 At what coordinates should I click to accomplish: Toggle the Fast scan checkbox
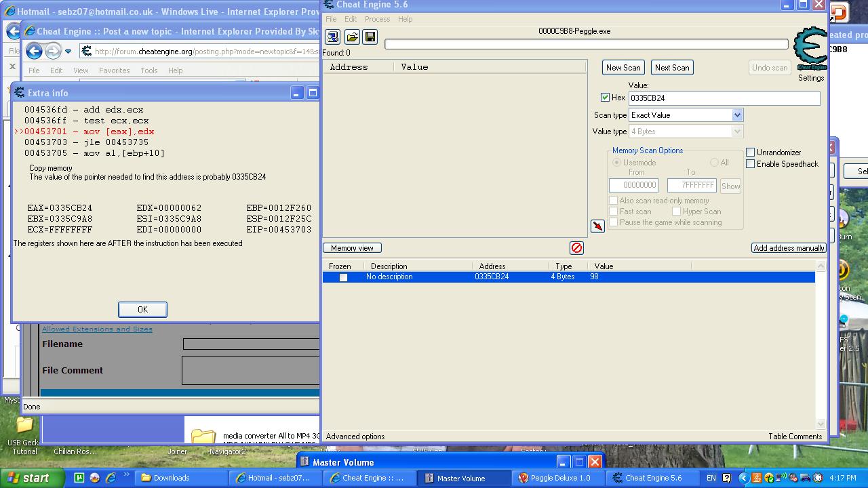(x=613, y=211)
